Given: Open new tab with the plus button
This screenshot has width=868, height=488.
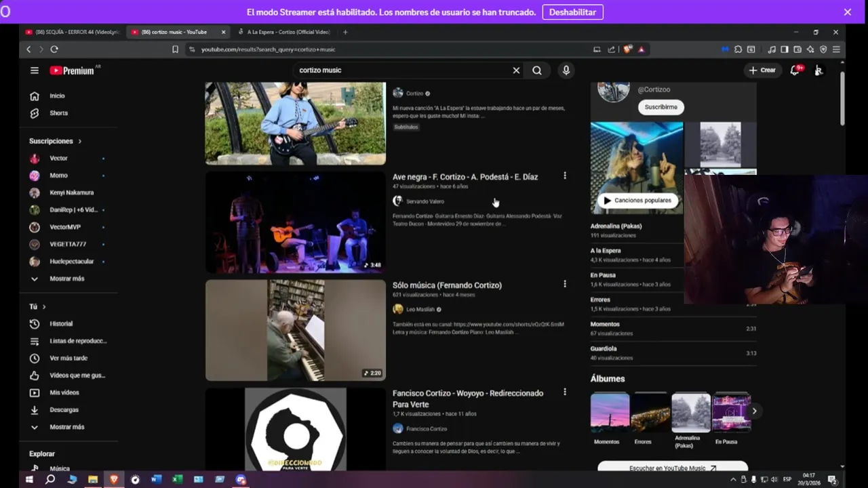Looking at the screenshot, I should tap(345, 32).
